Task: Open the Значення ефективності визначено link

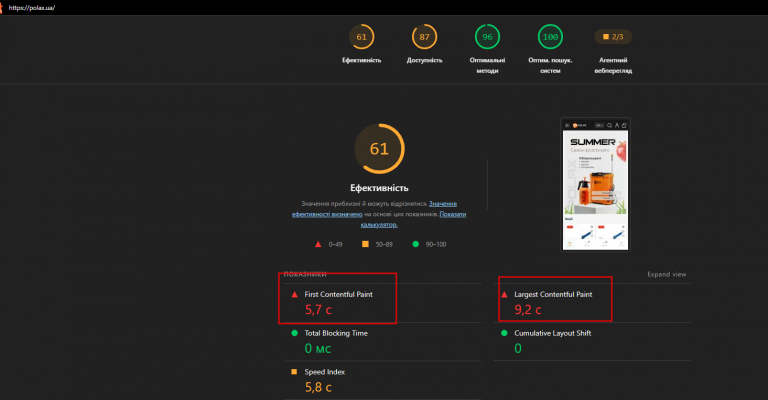Action: pyautogui.click(x=374, y=209)
